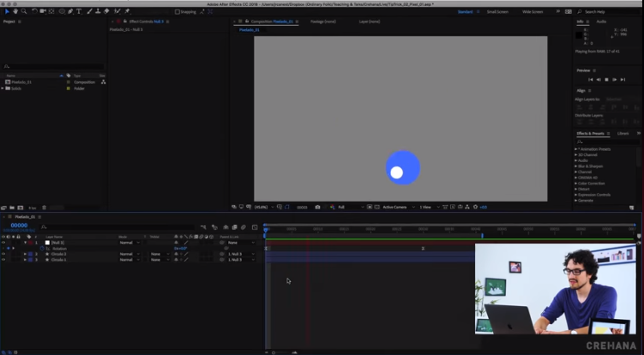The height and width of the screenshot is (355, 644).
Task: Select the Hand tool
Action: [x=15, y=11]
